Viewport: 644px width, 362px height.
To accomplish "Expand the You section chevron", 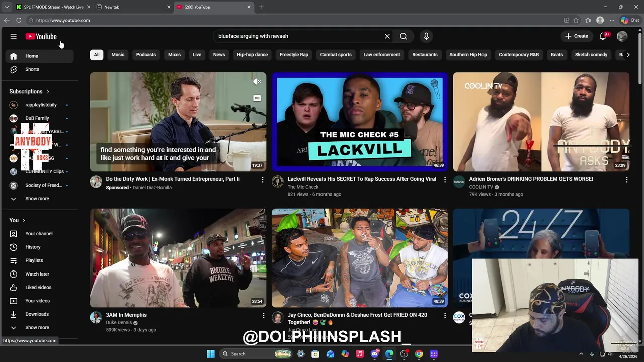I will tap(24, 220).
